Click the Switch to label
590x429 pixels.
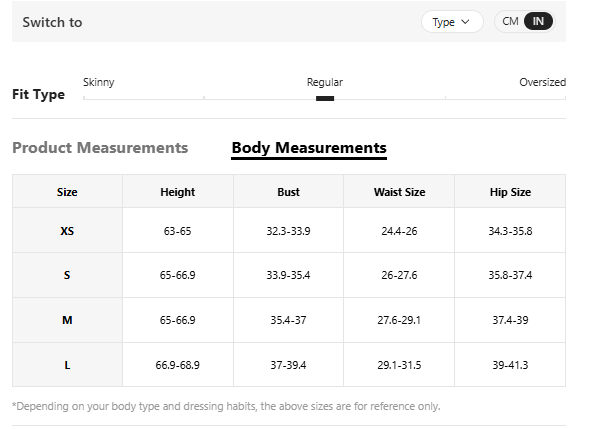(x=52, y=22)
